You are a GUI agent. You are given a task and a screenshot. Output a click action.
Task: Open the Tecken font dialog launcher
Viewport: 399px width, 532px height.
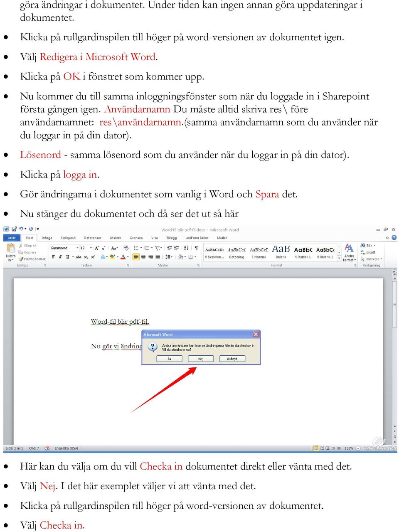pos(128,265)
